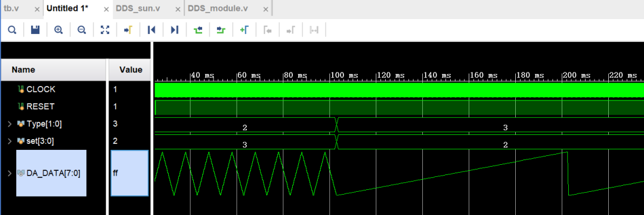The height and width of the screenshot is (215, 644).
Task: Go to cursor toolbar icon
Action: click(x=128, y=30)
